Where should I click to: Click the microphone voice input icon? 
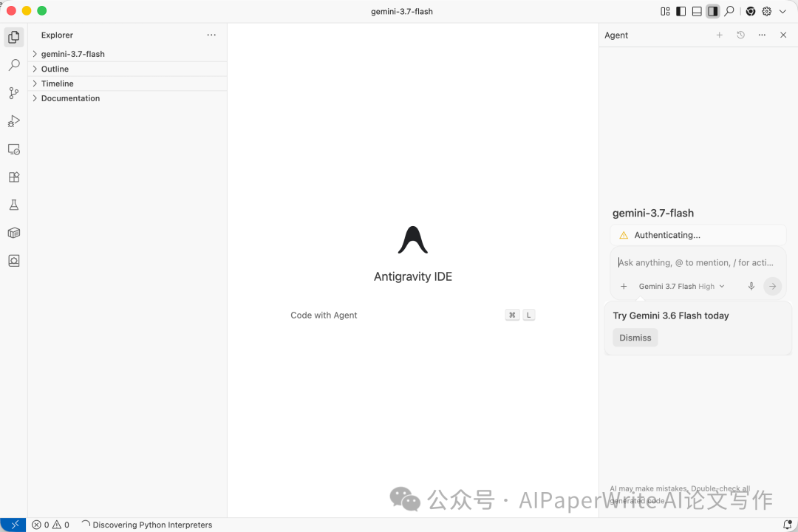[751, 286]
